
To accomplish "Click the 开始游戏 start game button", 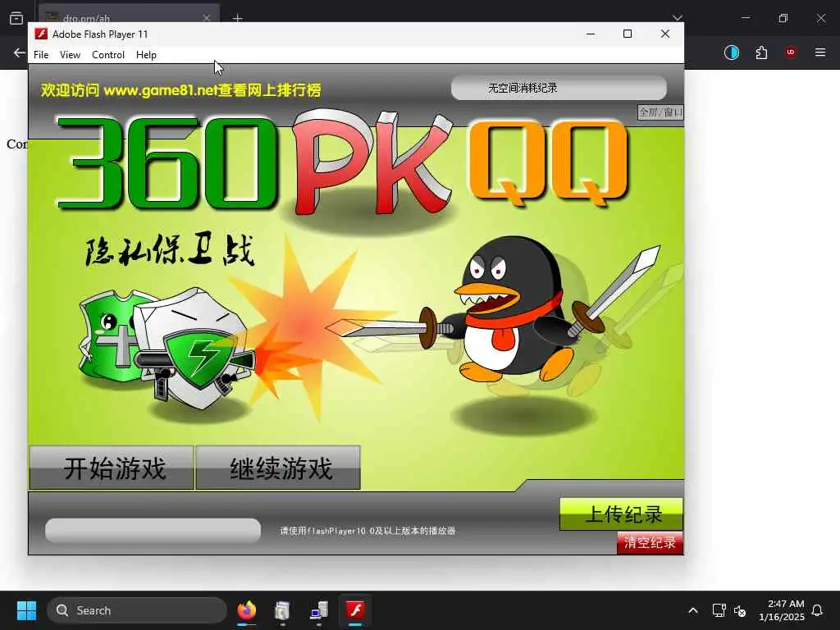I will (112, 468).
